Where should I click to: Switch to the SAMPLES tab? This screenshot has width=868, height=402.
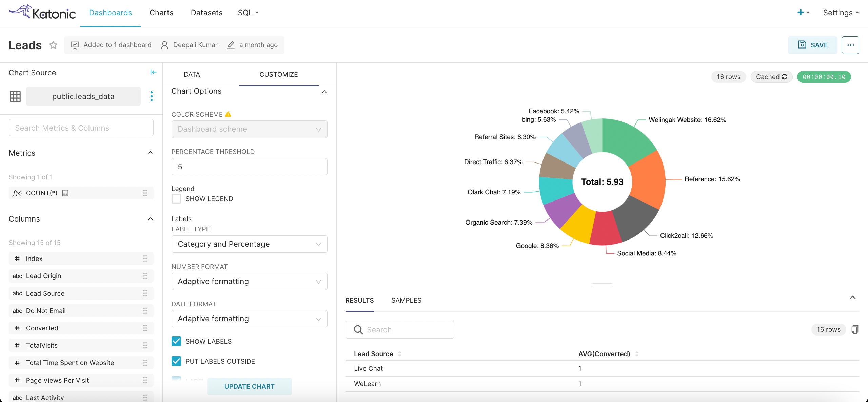(x=406, y=300)
